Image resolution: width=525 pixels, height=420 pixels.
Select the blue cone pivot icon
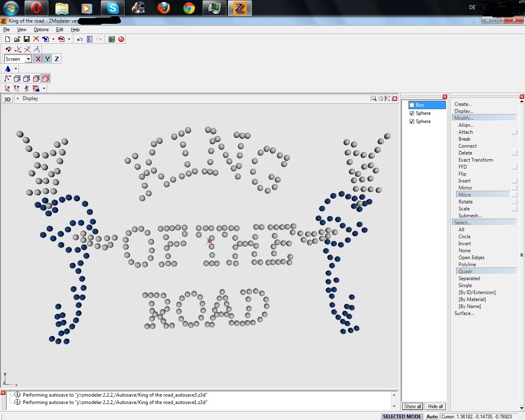coord(8,69)
